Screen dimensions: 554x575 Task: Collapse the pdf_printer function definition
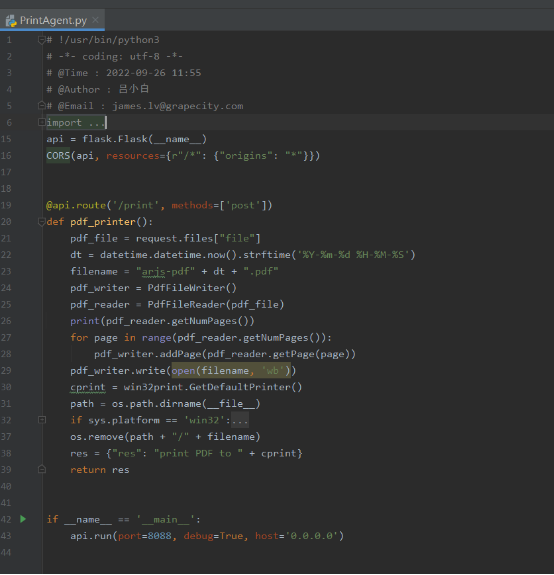(x=41, y=221)
